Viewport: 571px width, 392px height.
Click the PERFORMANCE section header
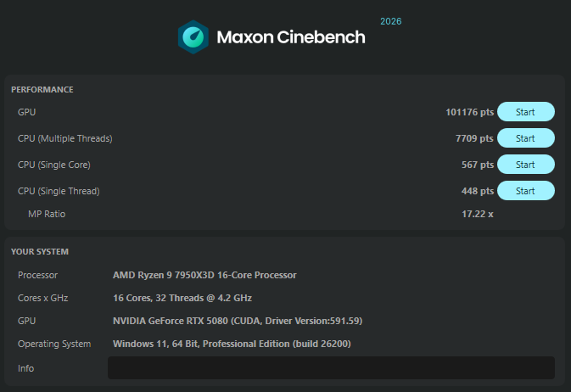tap(42, 89)
